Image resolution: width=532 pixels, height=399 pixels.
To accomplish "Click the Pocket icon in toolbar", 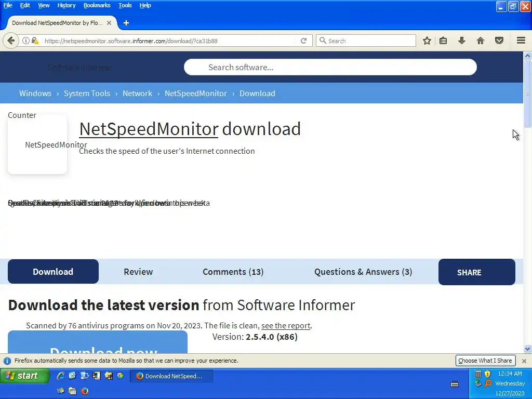I will [x=499, y=41].
